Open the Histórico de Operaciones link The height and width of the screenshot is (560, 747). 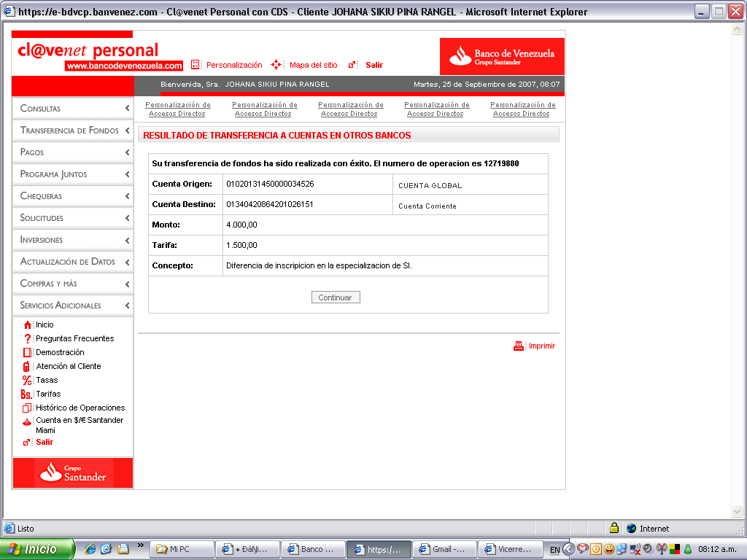pos(80,408)
